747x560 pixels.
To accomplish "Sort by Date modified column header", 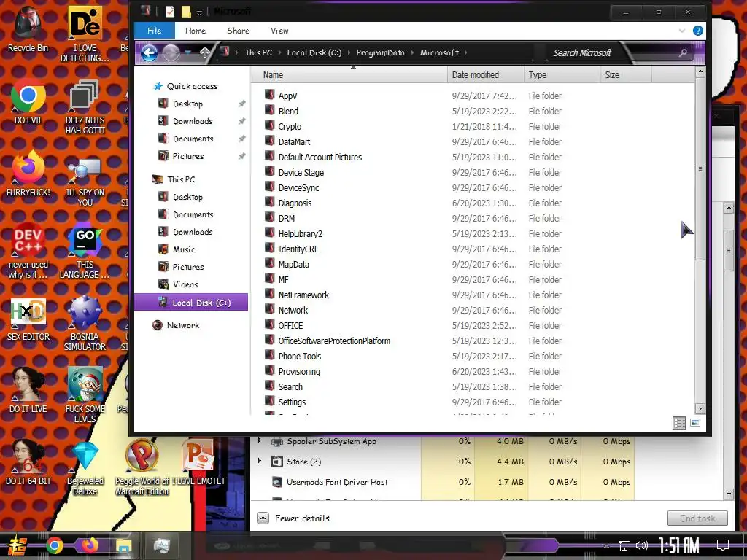I will pos(485,75).
